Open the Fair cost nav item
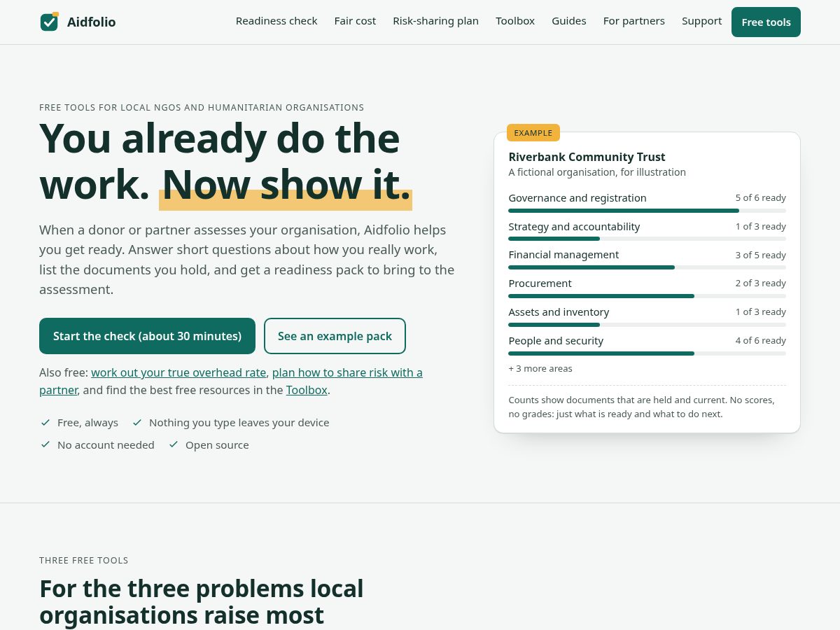 tap(355, 21)
